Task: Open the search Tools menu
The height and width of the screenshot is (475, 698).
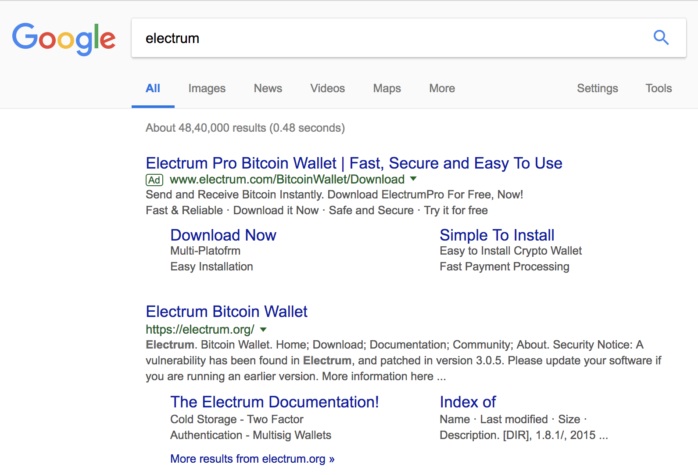Action: coord(658,88)
